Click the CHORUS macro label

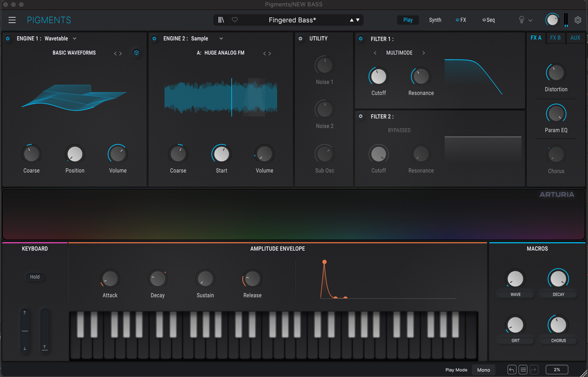click(558, 340)
